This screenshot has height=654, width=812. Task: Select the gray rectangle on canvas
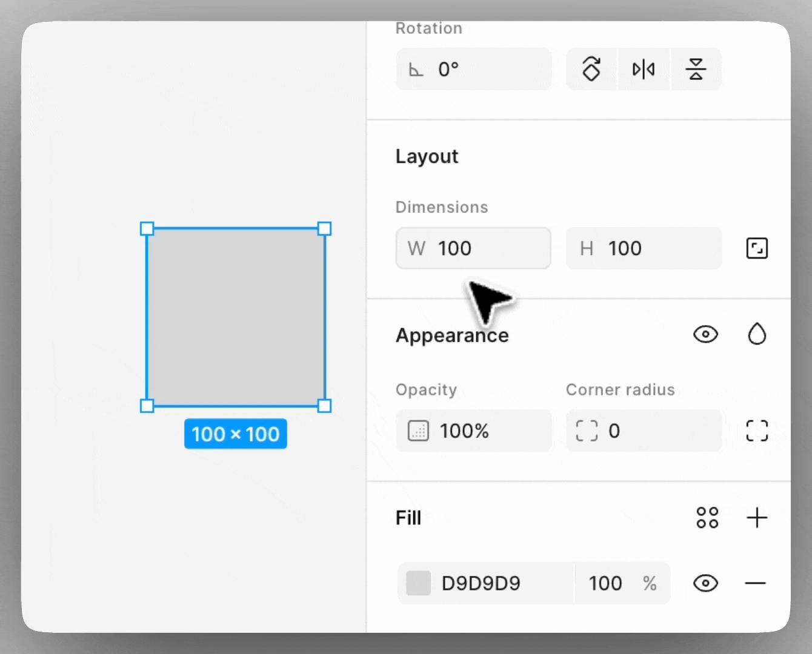[x=236, y=317]
